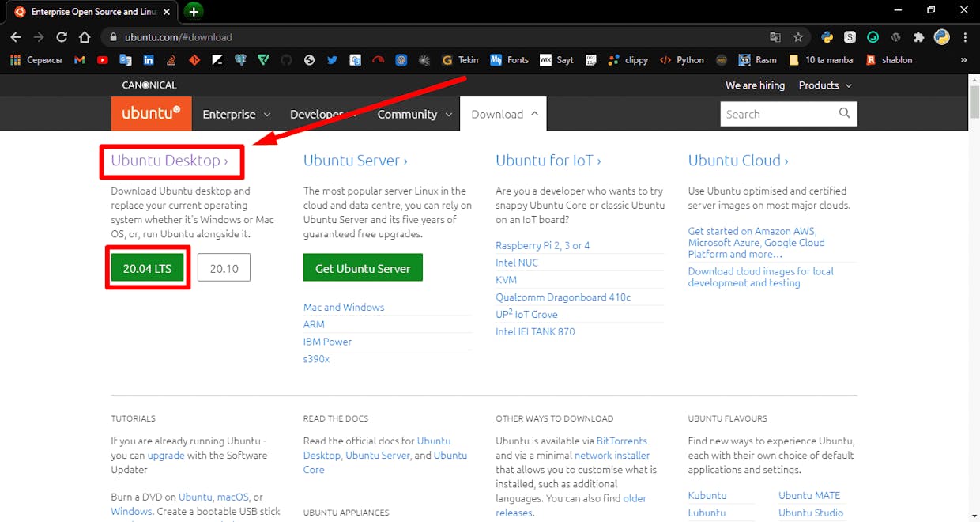980x522 pixels.
Task: Open the Vue-style green V bookmark
Action: [x=263, y=59]
